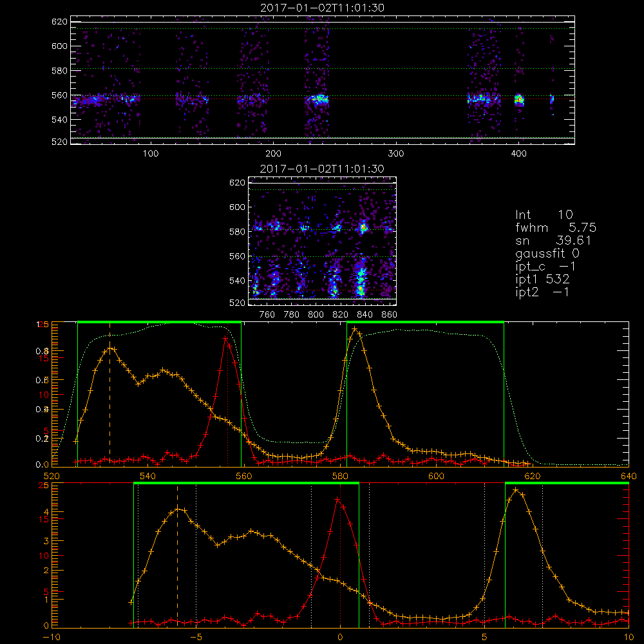Click y-axis label 600 of the top spectrogram

pyautogui.click(x=59, y=46)
